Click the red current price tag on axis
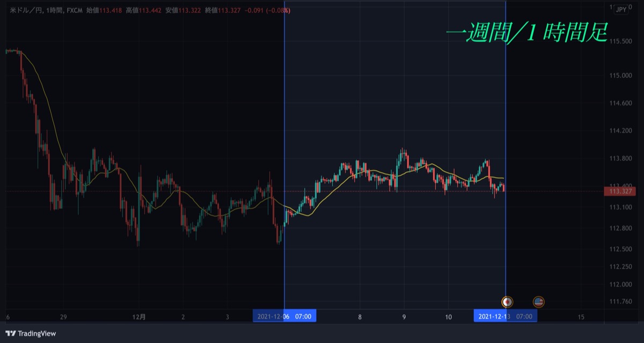644x343 pixels. tap(619, 191)
